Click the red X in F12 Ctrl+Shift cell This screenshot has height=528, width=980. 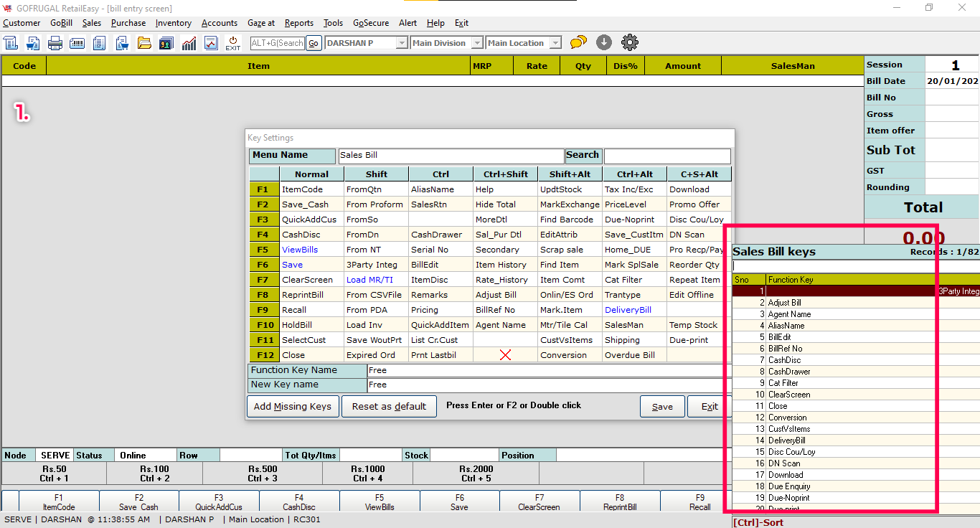(505, 355)
